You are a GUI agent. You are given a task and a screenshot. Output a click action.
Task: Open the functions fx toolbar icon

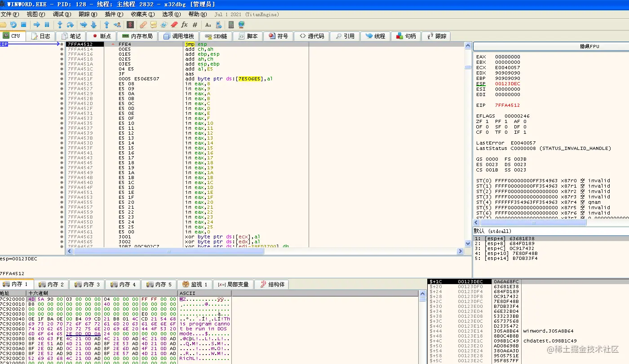184,25
